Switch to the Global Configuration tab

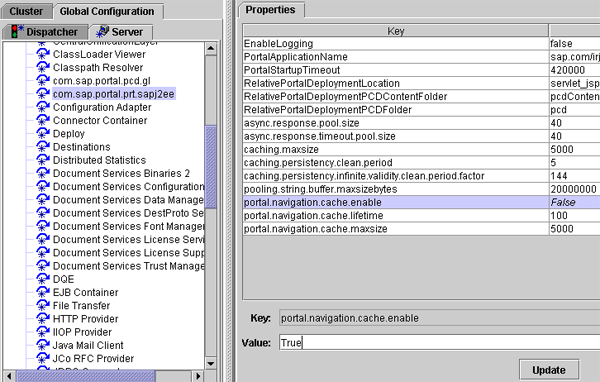[x=107, y=11]
